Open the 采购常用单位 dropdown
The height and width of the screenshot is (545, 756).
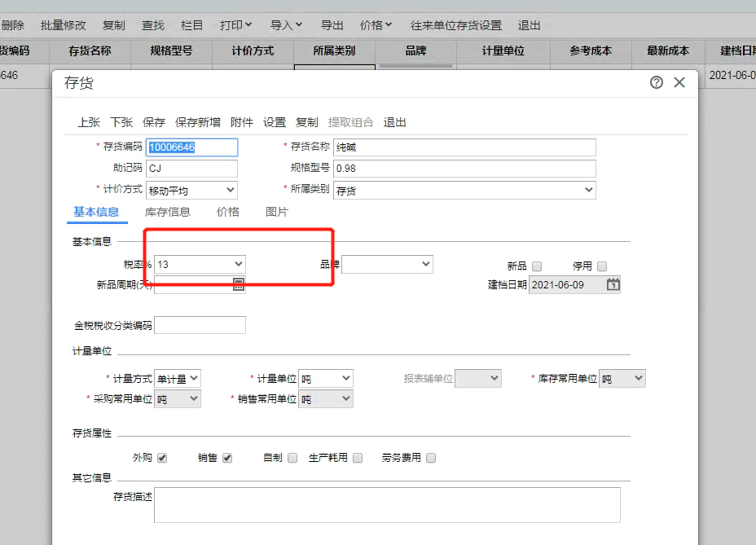pyautogui.click(x=178, y=399)
